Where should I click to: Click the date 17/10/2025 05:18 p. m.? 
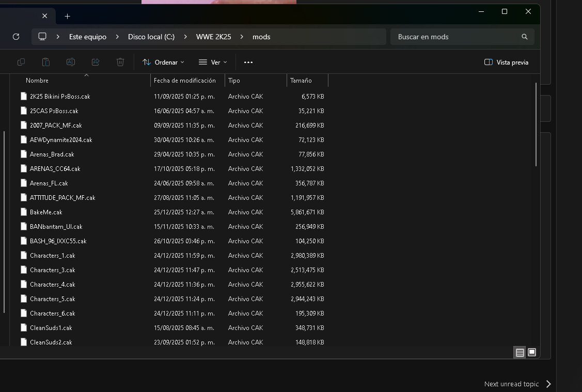click(184, 168)
